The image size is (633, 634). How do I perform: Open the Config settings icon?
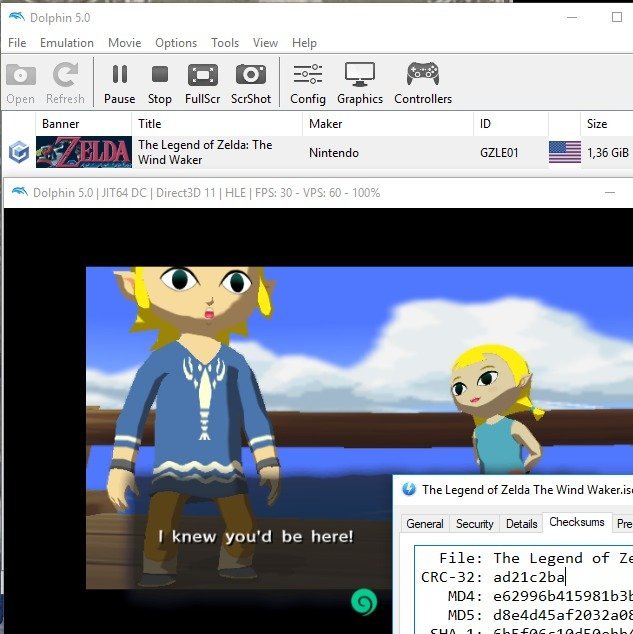308,82
